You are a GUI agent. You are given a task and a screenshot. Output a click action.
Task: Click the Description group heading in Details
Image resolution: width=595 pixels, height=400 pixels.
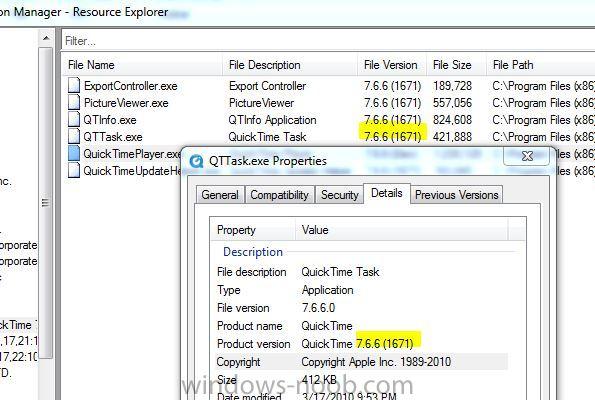[253, 252]
